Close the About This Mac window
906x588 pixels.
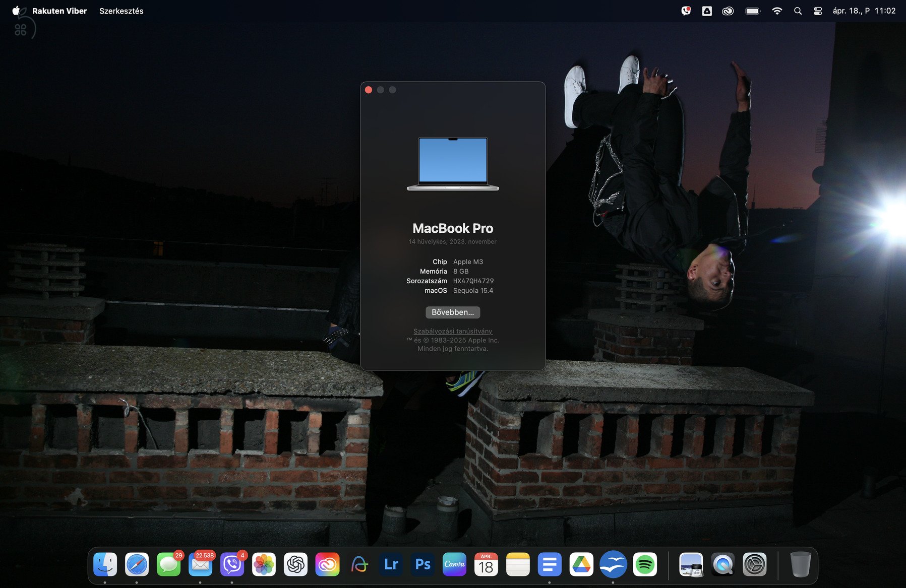(369, 90)
